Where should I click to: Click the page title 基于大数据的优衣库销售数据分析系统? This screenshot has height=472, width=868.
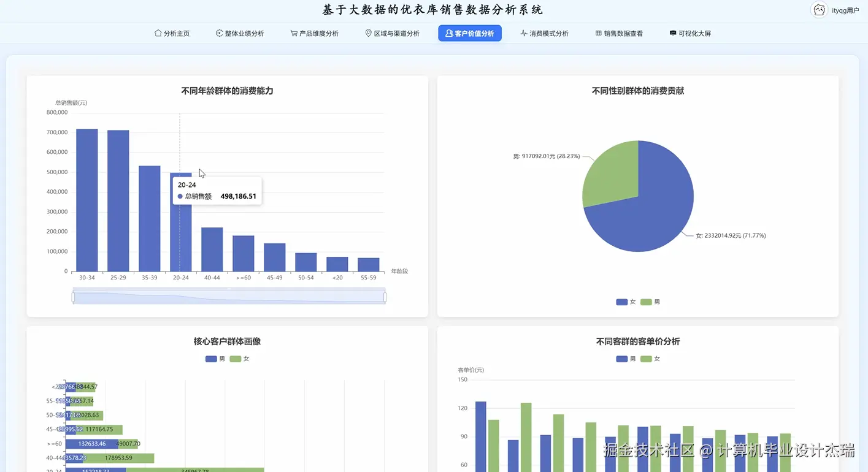pyautogui.click(x=433, y=10)
